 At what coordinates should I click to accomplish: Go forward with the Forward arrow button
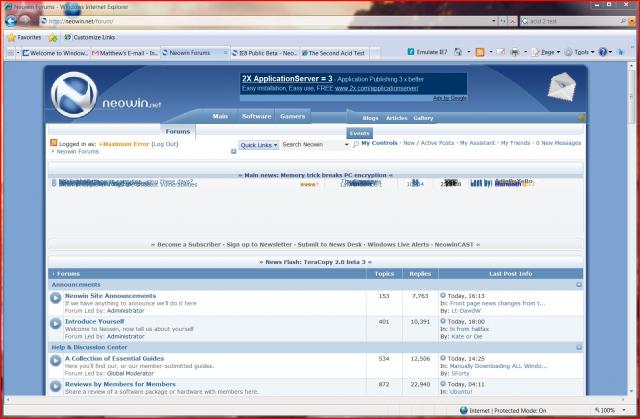pyautogui.click(x=24, y=20)
